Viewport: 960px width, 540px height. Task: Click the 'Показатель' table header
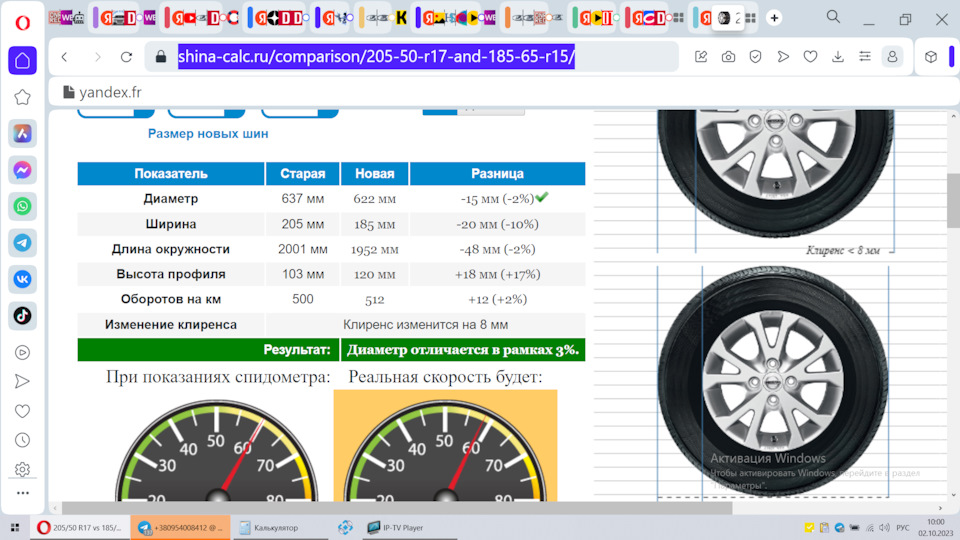[x=171, y=174]
